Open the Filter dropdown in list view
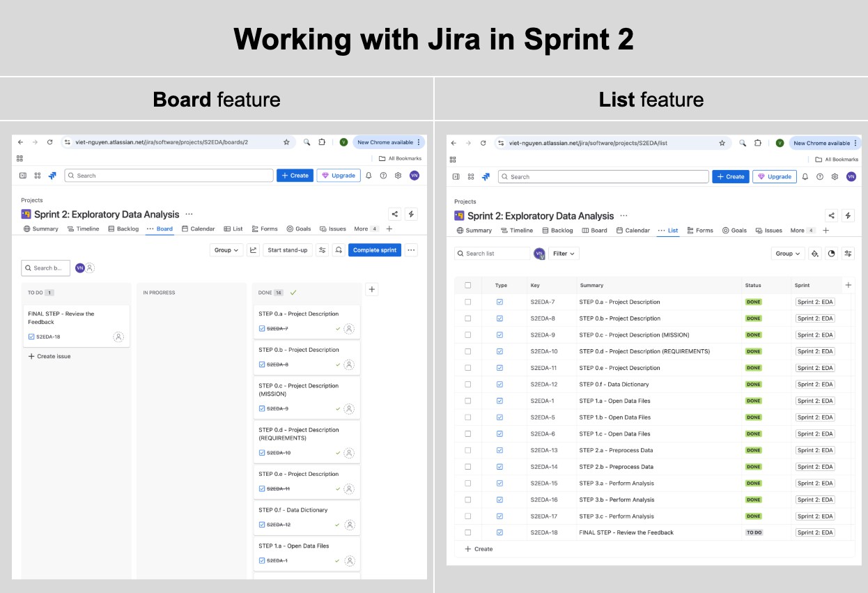 pos(564,253)
